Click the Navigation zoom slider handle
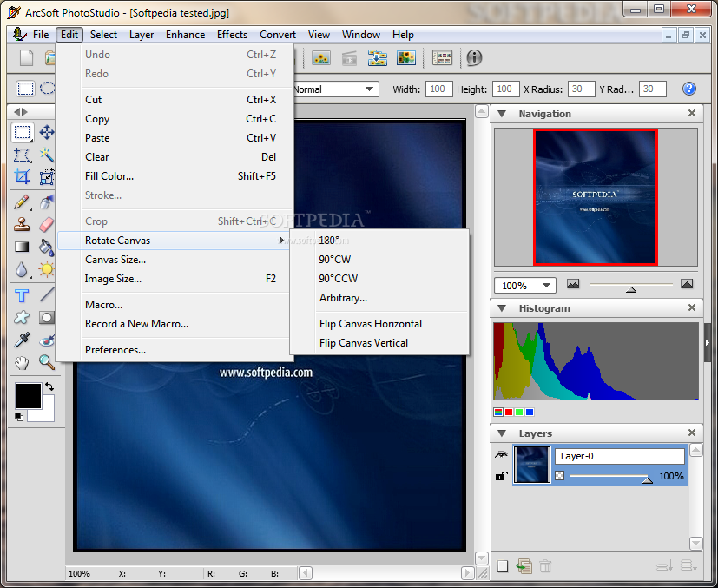718x588 pixels. click(x=631, y=289)
